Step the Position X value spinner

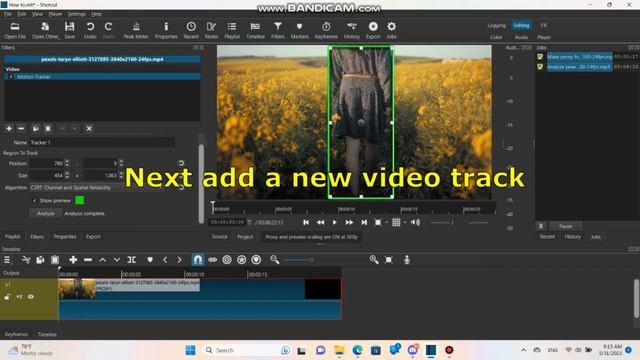tap(67, 163)
